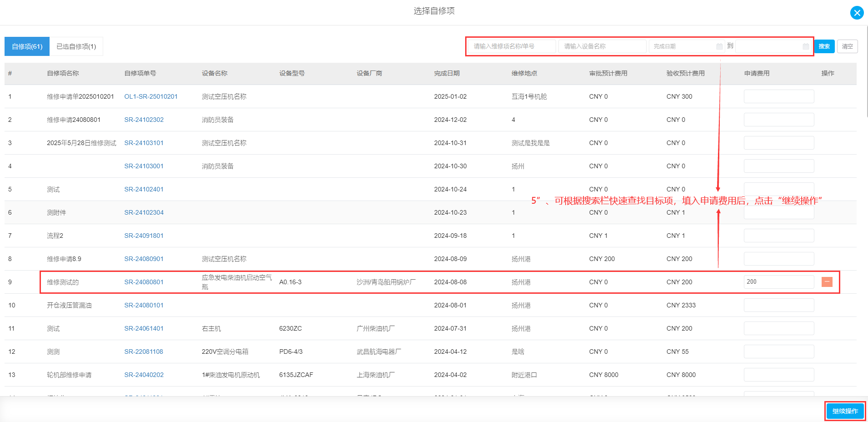
Task: Click cell 沙洲/青岛船用锅炉厂
Action: [x=386, y=282]
